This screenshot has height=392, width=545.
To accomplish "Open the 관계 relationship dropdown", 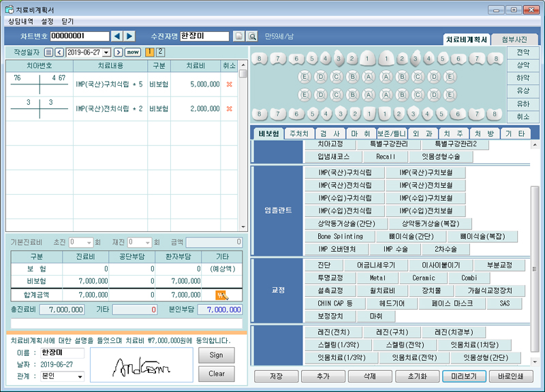I will click(x=80, y=376).
